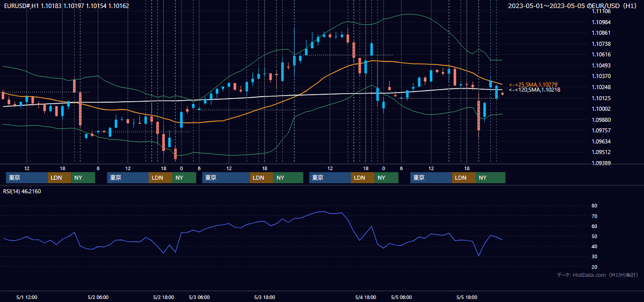
Task: Click the 5/4 18:00 date label
Action: [x=366, y=297]
